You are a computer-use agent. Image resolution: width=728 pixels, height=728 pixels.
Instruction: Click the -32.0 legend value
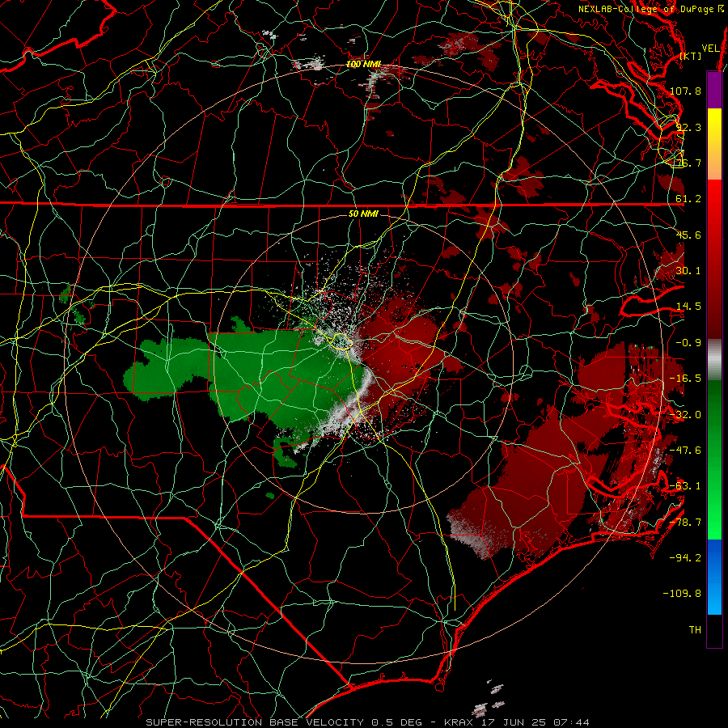685,415
